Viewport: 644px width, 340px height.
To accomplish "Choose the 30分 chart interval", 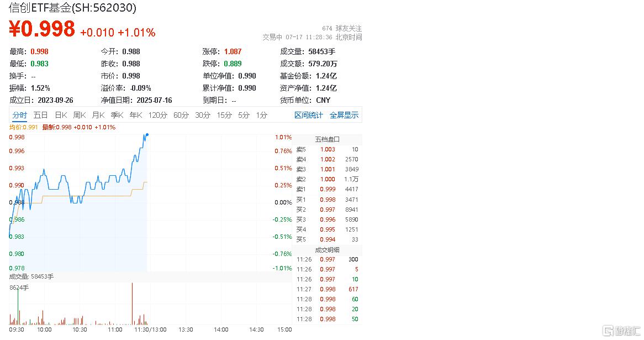I will pos(203,115).
